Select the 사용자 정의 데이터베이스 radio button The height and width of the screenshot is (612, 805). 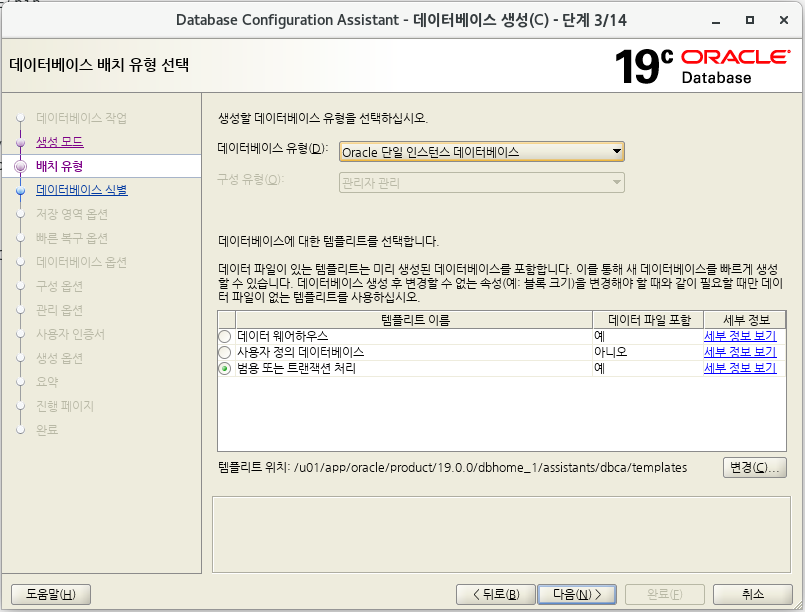point(225,352)
